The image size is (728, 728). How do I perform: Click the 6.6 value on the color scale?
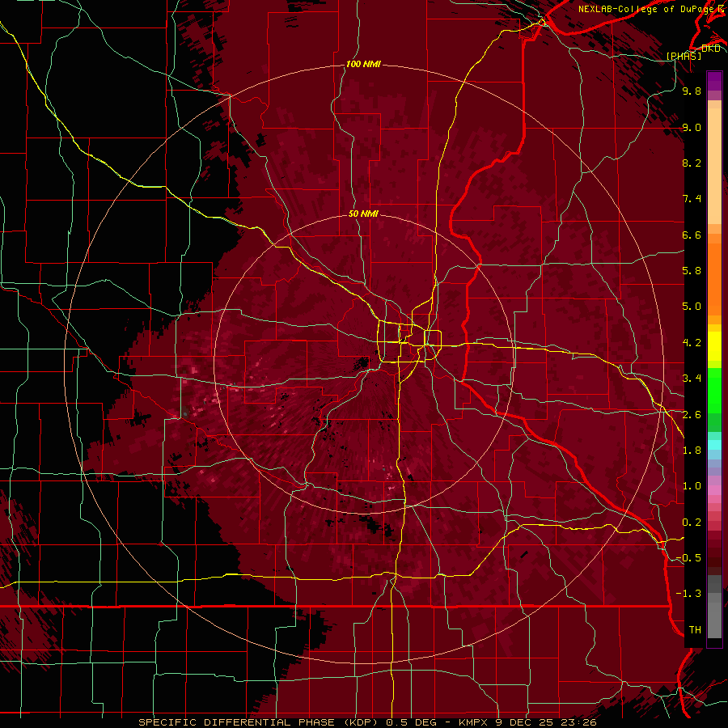click(692, 235)
